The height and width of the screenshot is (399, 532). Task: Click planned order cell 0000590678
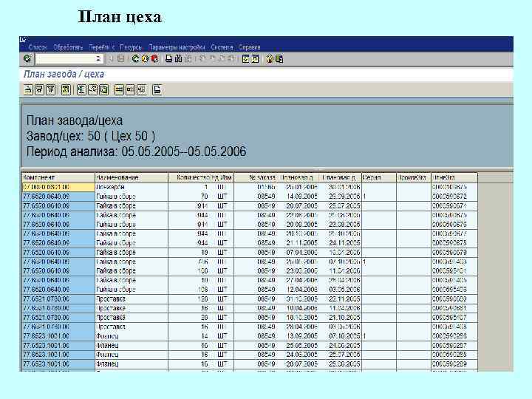point(454,243)
